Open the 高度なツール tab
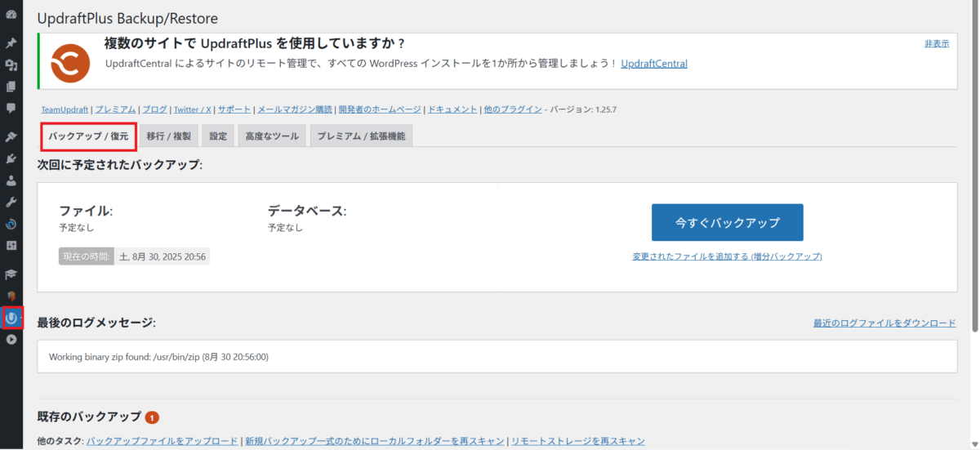Viewport: 980px width, 450px height. 272,136
